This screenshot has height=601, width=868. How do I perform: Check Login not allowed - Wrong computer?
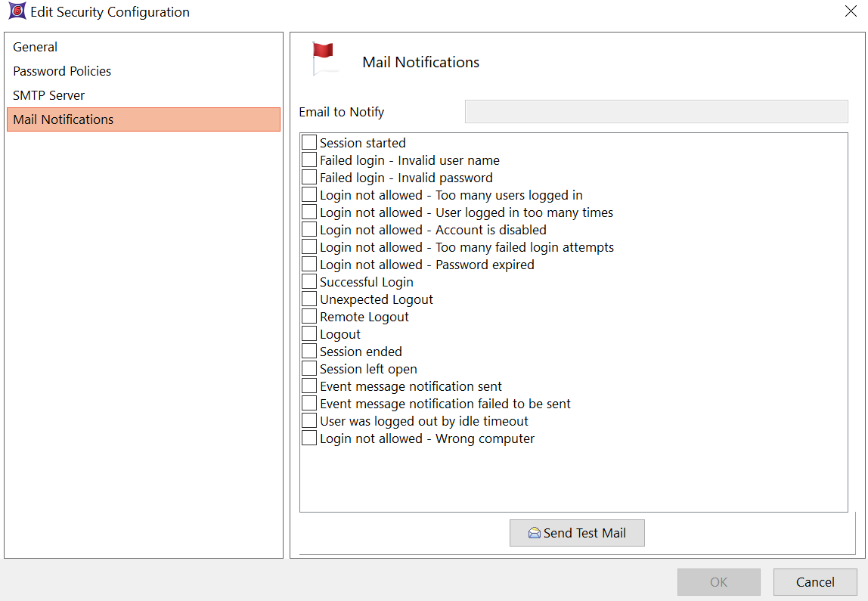click(309, 438)
